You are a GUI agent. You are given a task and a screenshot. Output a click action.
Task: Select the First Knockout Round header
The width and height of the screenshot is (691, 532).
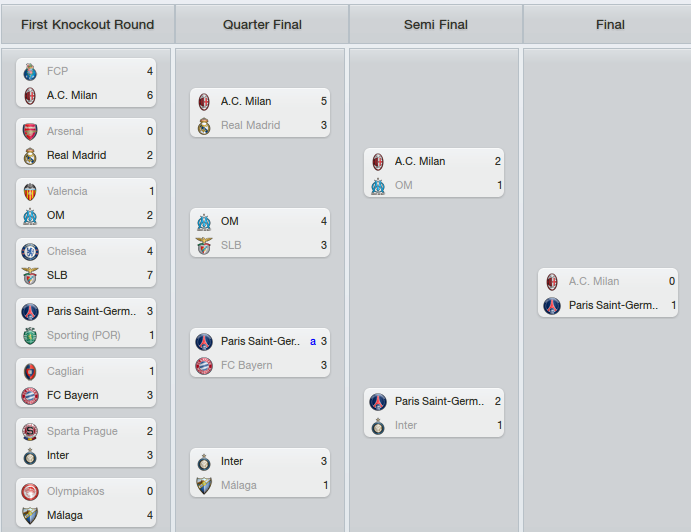click(x=88, y=25)
